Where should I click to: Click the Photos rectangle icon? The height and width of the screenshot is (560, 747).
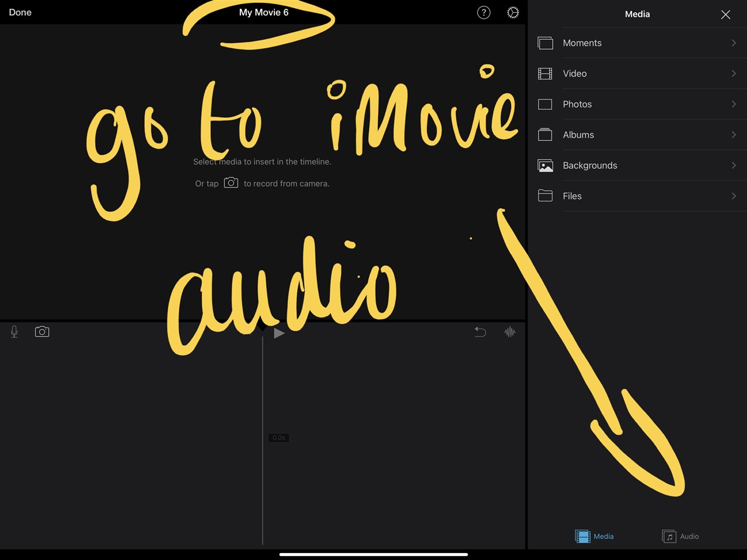[545, 104]
